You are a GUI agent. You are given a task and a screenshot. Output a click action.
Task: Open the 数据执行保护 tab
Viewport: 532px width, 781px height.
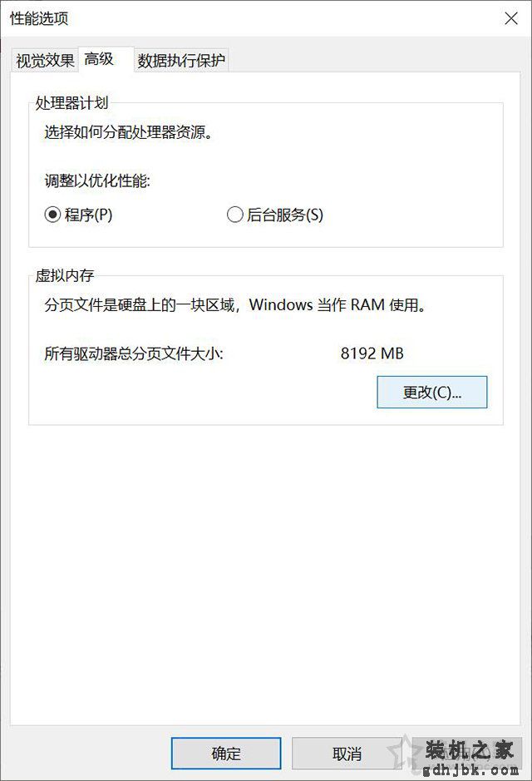point(181,61)
